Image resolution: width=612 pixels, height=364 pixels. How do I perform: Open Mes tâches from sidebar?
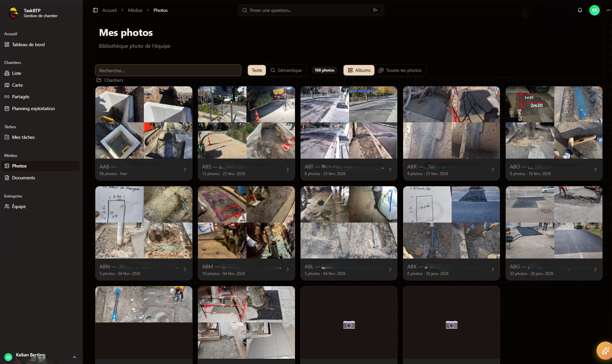41,137
